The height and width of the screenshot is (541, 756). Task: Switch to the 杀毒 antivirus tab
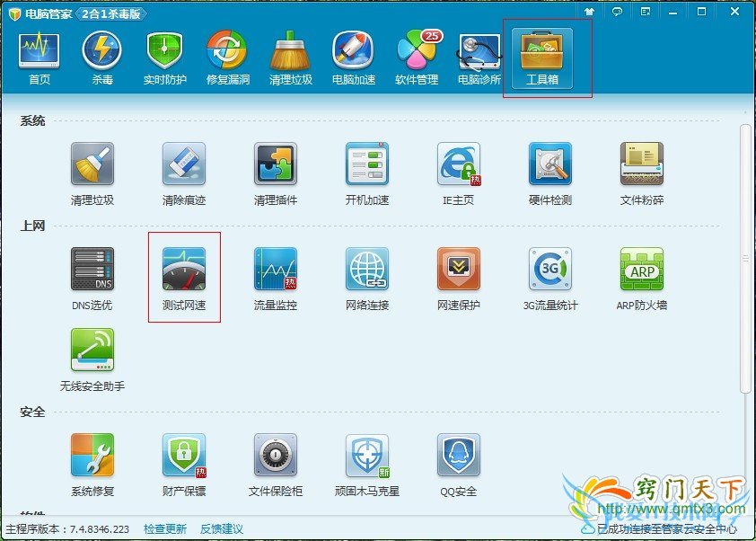coord(101,59)
